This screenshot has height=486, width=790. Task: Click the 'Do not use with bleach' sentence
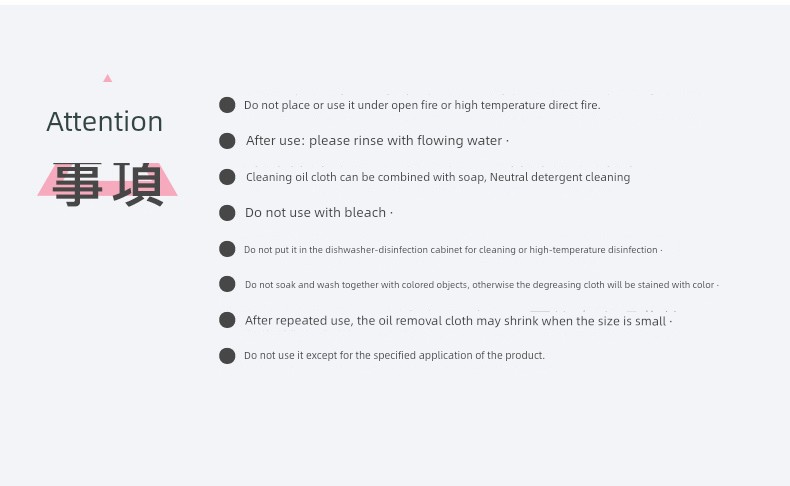pyautogui.click(x=315, y=213)
